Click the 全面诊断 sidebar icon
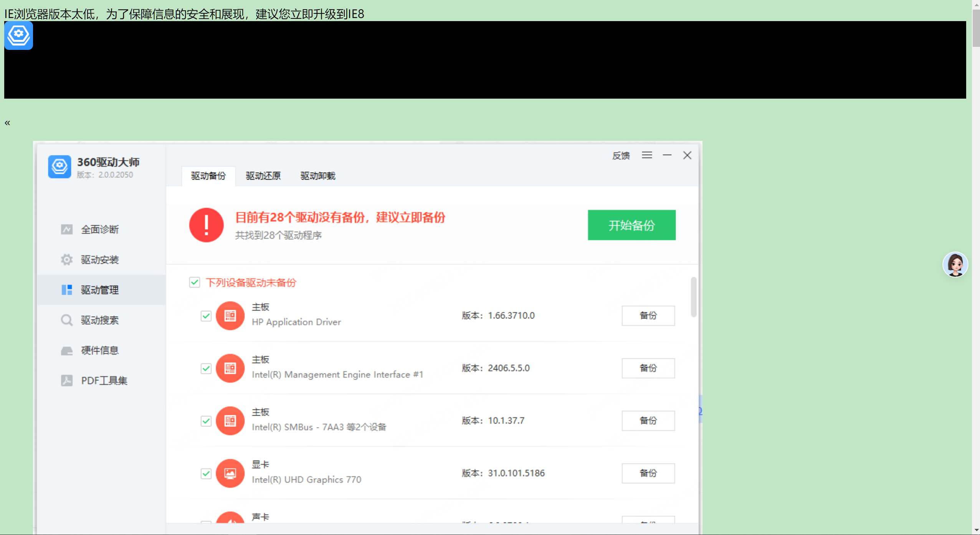The width and height of the screenshot is (980, 535). (x=67, y=230)
